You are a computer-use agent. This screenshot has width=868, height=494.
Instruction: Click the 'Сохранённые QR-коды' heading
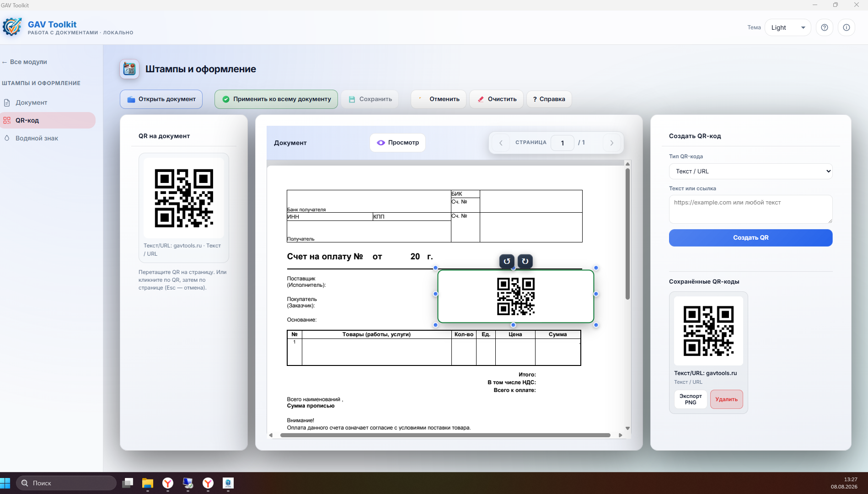[704, 282]
